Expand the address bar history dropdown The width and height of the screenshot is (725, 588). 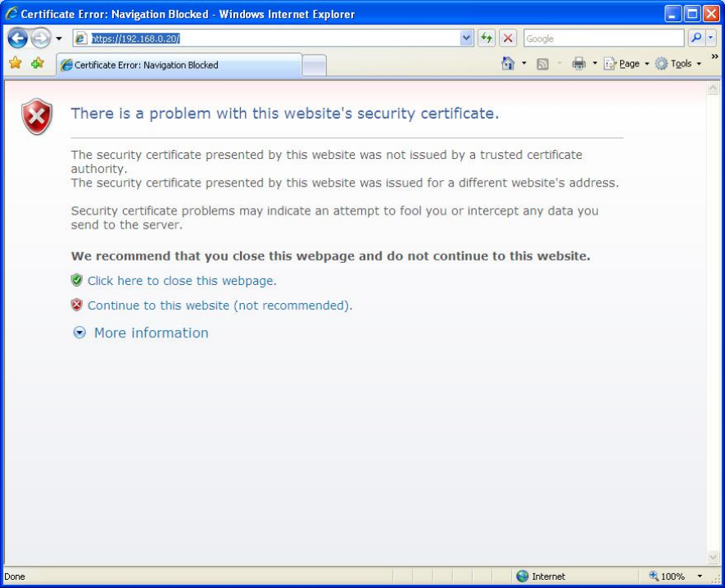click(466, 38)
